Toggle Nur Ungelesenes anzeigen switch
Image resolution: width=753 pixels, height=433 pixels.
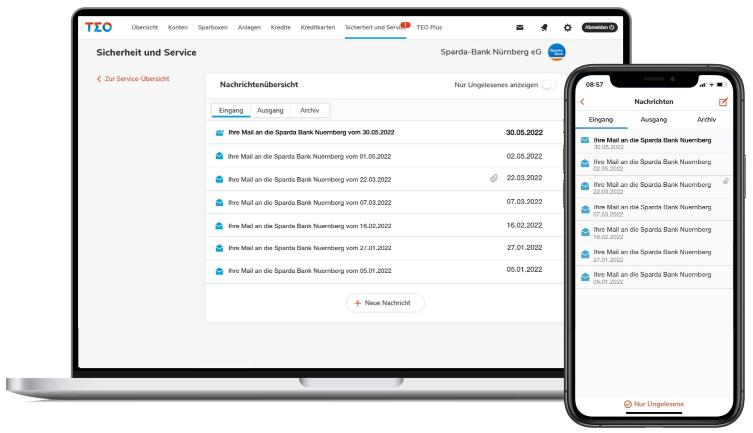[x=549, y=85]
